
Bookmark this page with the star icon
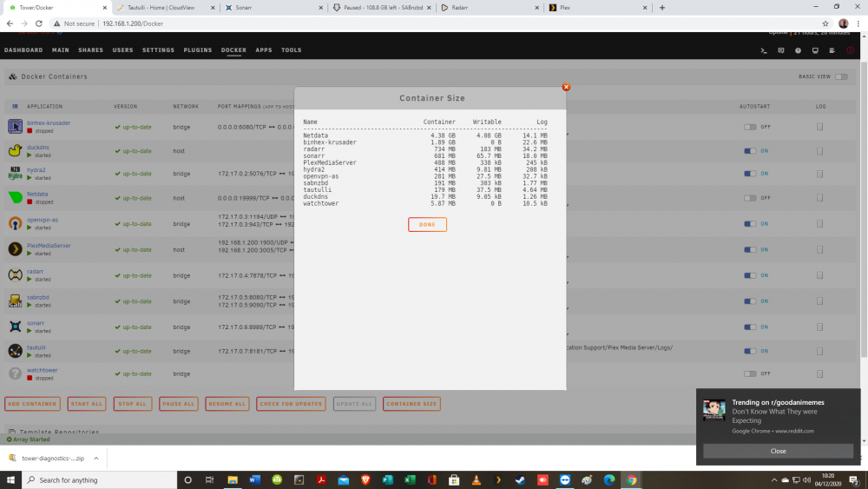coord(825,23)
